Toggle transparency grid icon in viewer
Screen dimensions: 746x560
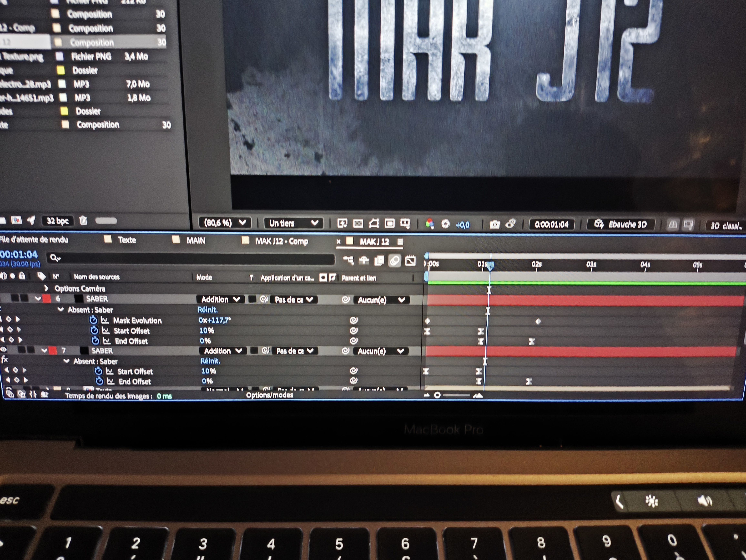(x=358, y=223)
